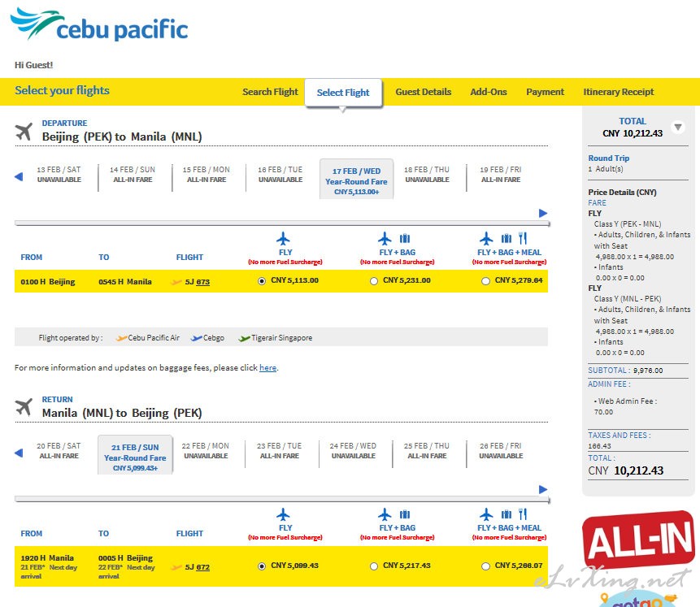700x607 pixels.
Task: Show earlier departure dates with left arrow
Action: [x=19, y=177]
